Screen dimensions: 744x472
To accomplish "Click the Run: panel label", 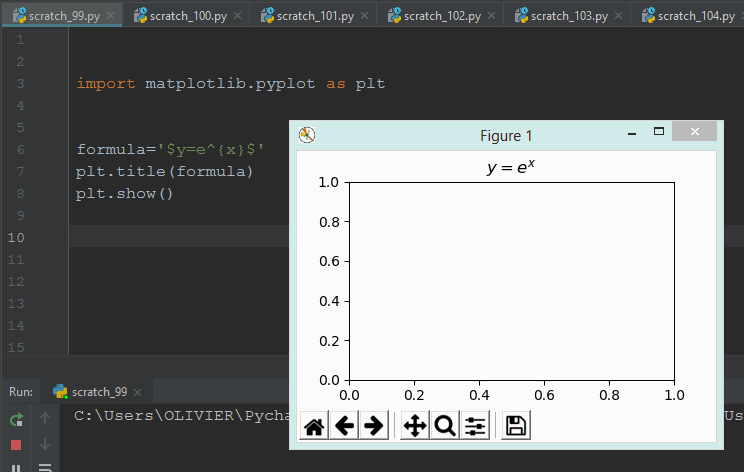I will tap(21, 392).
